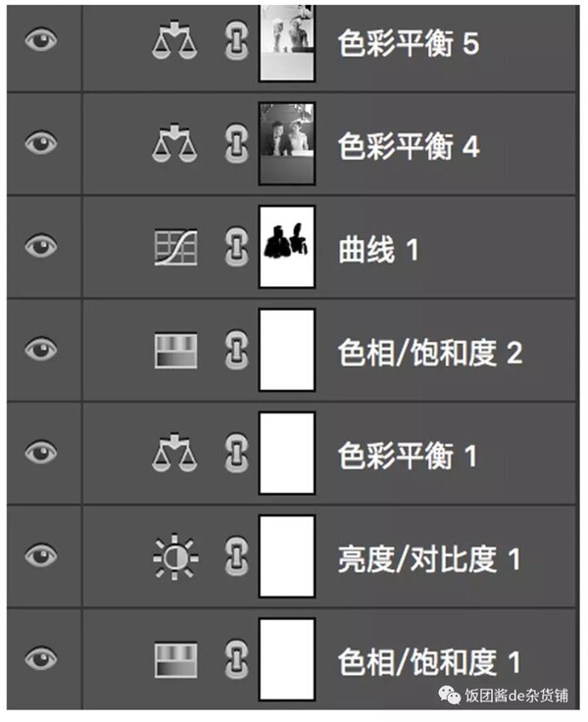
Task: Click the white mask of 色相/饱和度 2
Action: pyautogui.click(x=287, y=350)
